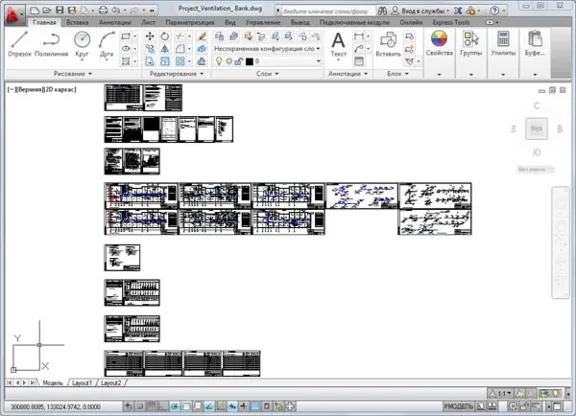Image resolution: width=576 pixels, height=416 pixels.
Task: Open the layer configuration dropdown
Action: pos(267,49)
